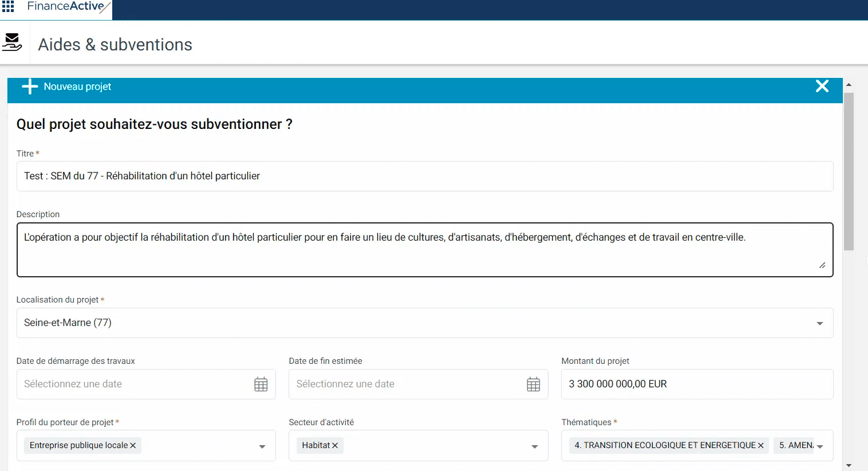Click the Description resize handle
This screenshot has height=471, width=868.
coord(822,265)
